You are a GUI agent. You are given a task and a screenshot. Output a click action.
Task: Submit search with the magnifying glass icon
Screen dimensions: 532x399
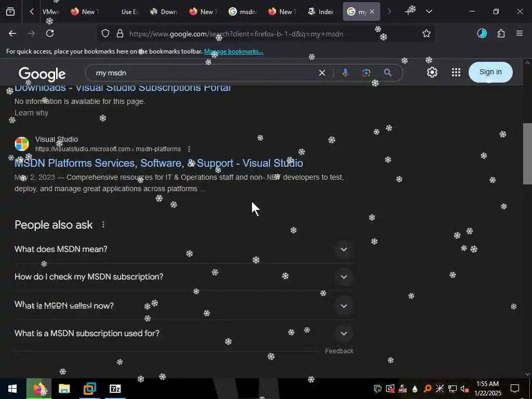388,73
